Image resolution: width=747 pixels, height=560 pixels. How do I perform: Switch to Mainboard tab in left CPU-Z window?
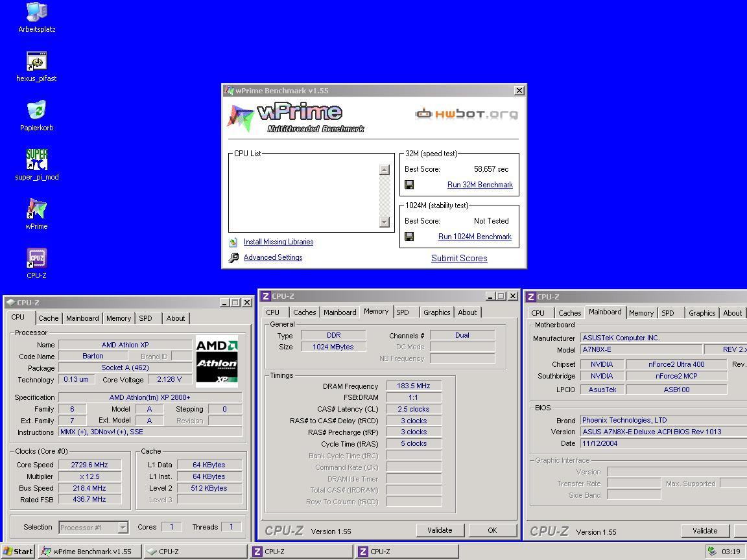82,318
